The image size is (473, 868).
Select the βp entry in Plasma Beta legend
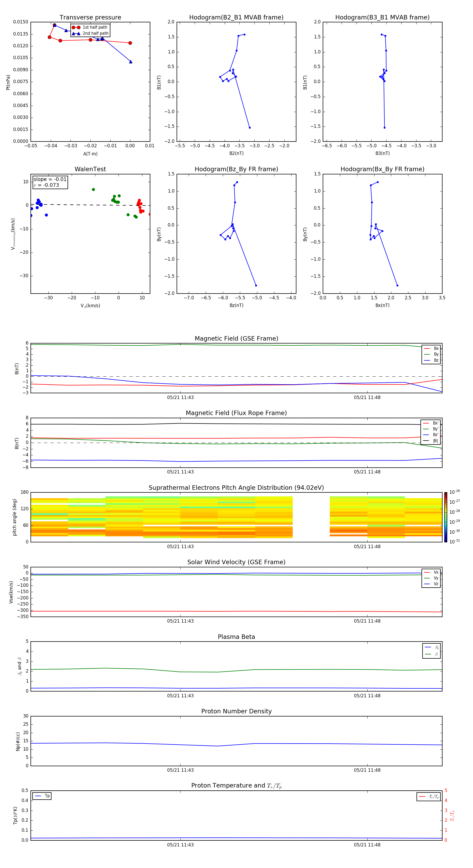[x=431, y=647]
